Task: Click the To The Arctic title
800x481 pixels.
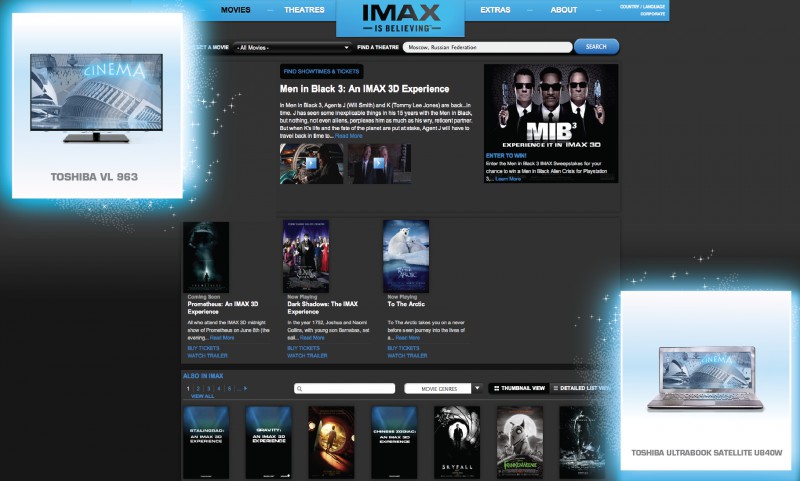Action: 406,304
